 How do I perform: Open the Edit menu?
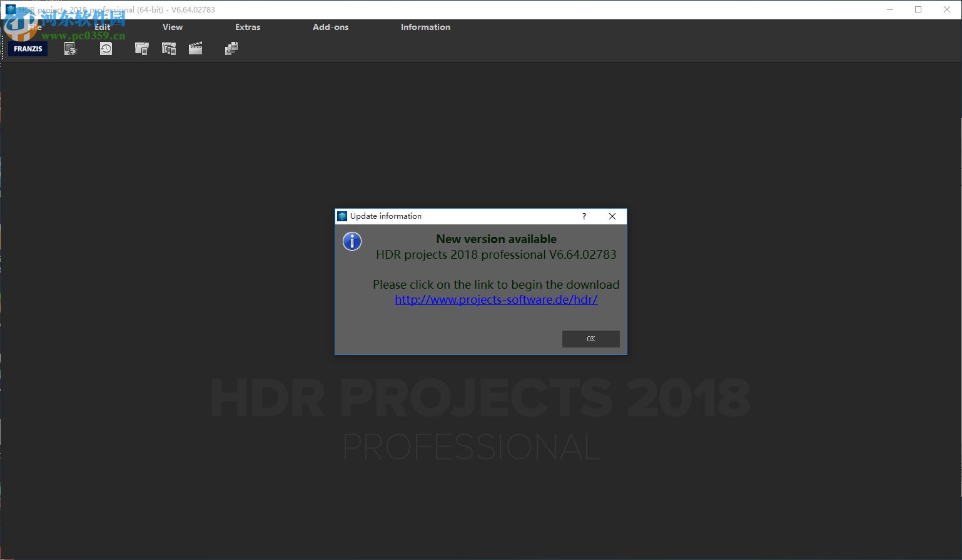coord(102,27)
